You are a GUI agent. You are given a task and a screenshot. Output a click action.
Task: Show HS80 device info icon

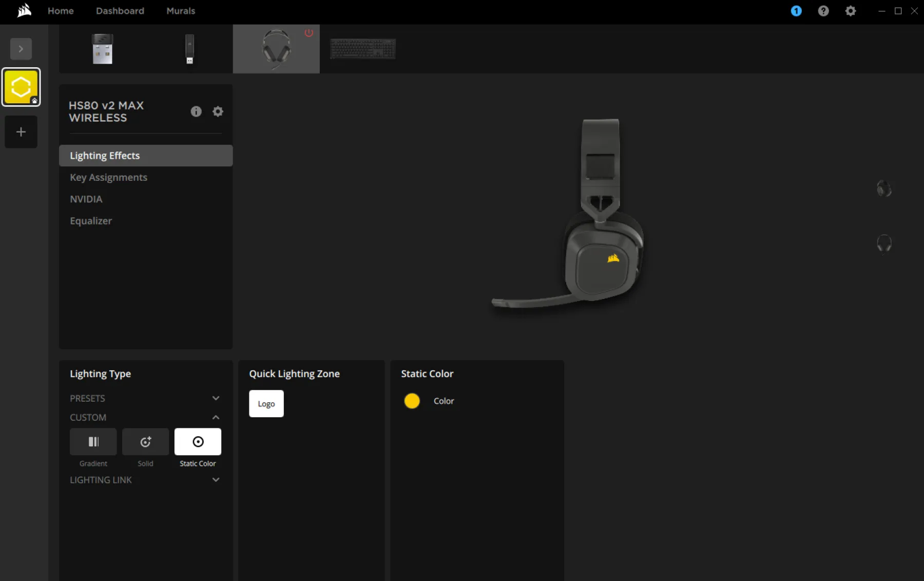(x=196, y=111)
